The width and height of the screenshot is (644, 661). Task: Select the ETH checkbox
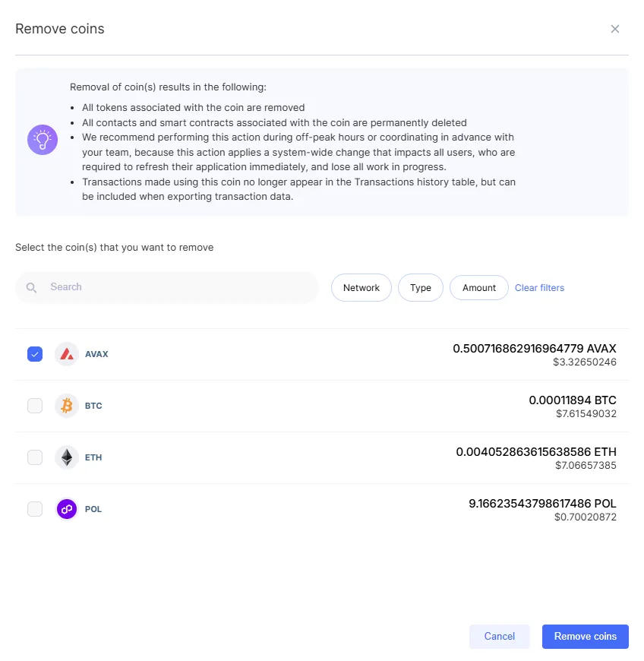coord(35,457)
